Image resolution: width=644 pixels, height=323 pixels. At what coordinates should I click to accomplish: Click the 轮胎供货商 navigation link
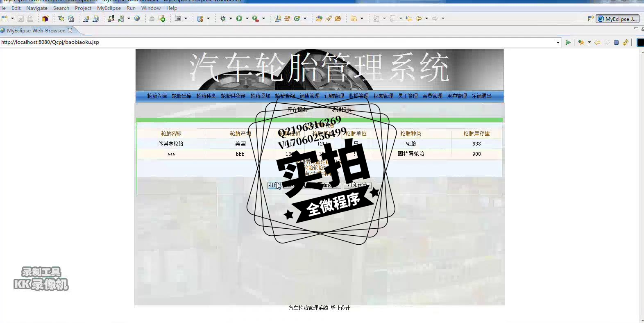point(233,96)
